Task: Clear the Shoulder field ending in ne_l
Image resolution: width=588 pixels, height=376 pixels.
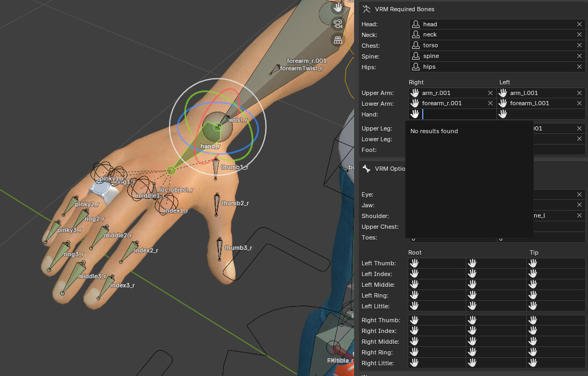Action: (x=579, y=215)
